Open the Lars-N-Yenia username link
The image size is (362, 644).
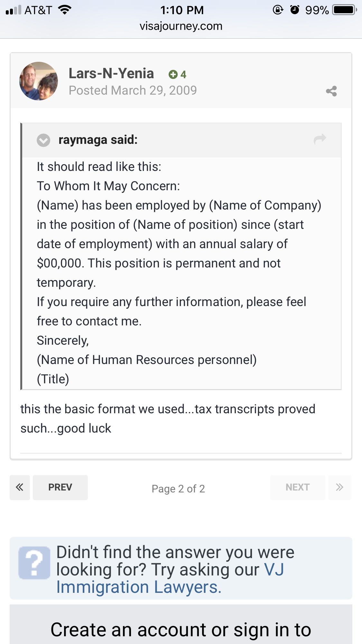(111, 73)
